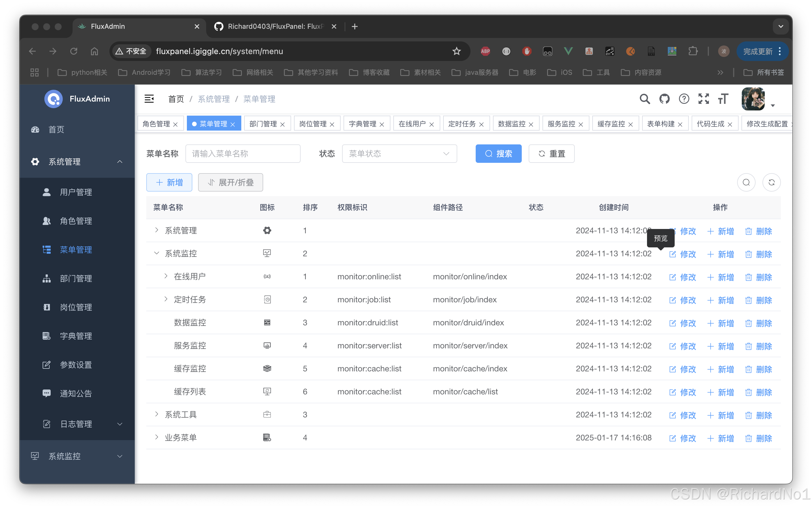Toggle fullscreen mode icon
Image resolution: width=812 pixels, height=508 pixels.
click(x=703, y=99)
